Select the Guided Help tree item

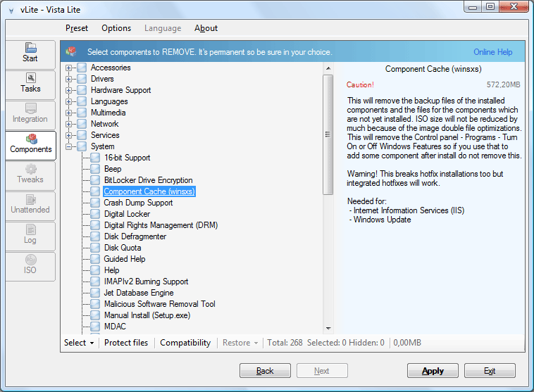(125, 259)
